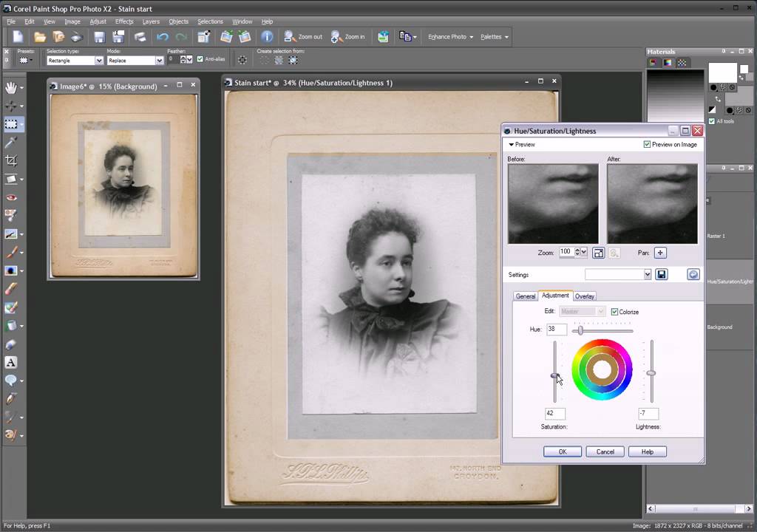Screen dimensions: 757x532
Task: Open the Selection type dropdown
Action: (x=99, y=61)
